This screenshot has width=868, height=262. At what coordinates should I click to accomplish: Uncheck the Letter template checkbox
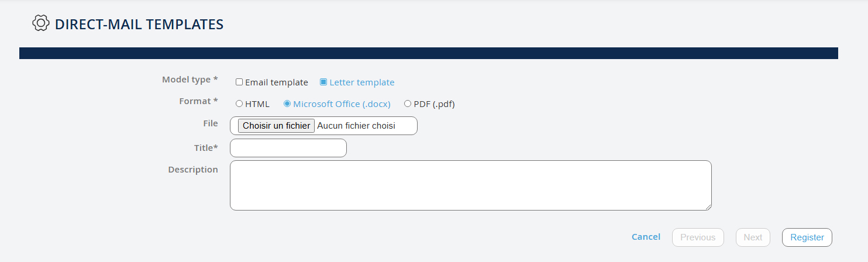[323, 82]
